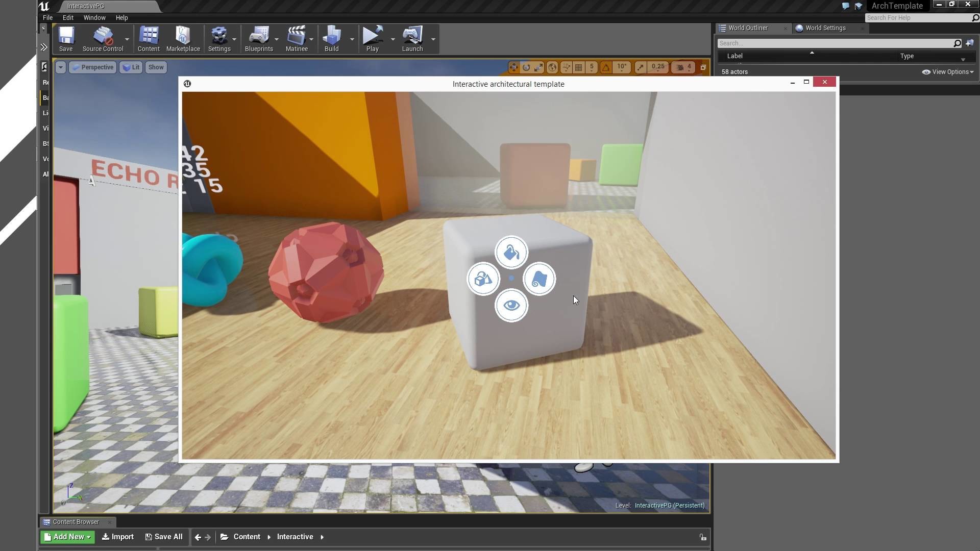Toggle scale snapping in viewport toolbar
This screenshot has width=980, height=551.
[641, 67]
